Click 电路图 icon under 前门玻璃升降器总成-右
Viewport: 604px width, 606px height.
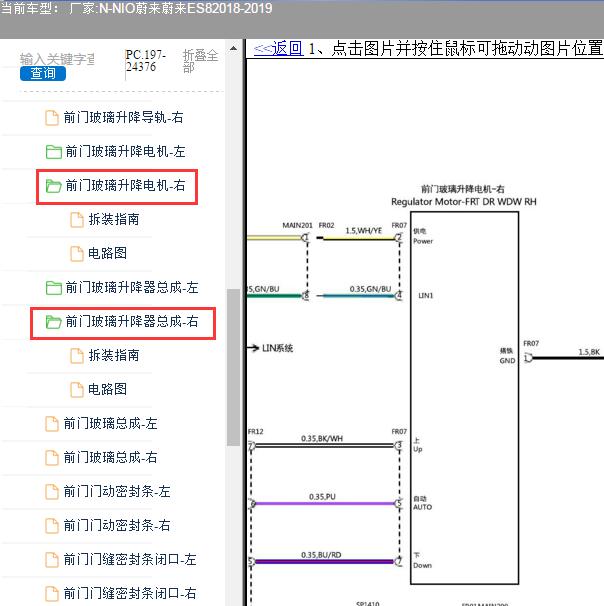(x=77, y=390)
